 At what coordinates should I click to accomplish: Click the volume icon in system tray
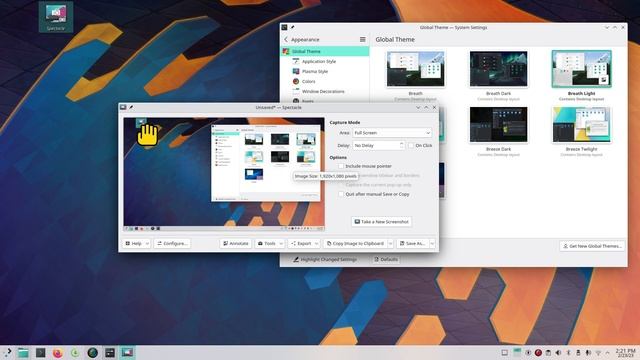tap(558, 353)
